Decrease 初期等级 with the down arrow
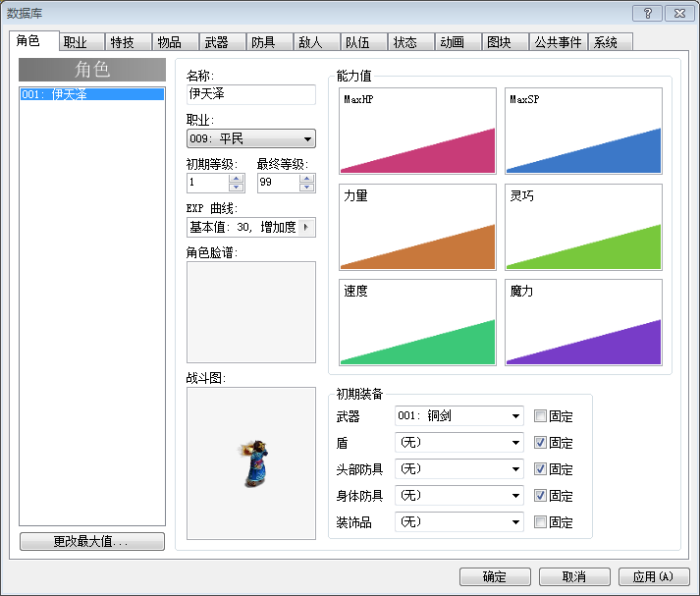700x596 pixels. [237, 188]
